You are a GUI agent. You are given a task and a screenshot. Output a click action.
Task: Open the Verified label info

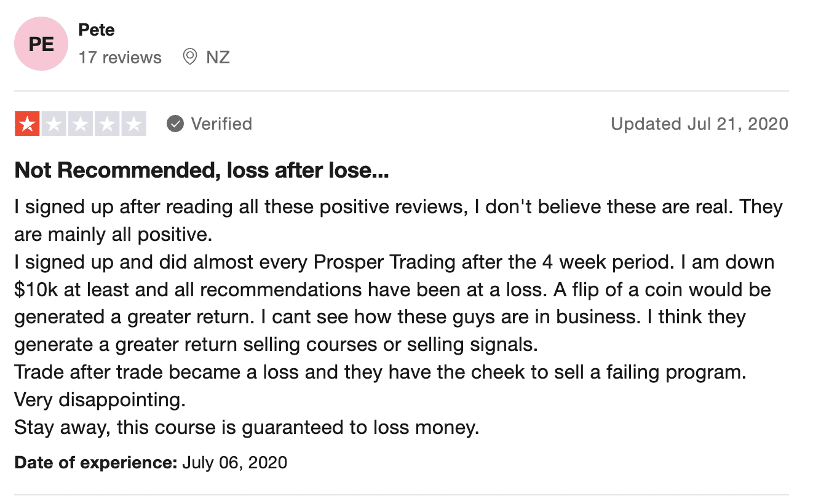(x=221, y=124)
